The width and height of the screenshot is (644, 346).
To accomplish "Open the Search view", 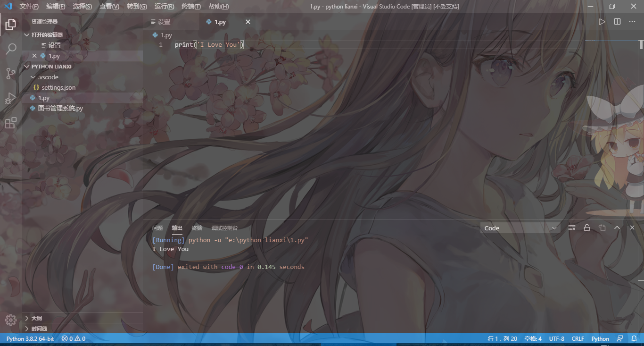I will (x=10, y=49).
